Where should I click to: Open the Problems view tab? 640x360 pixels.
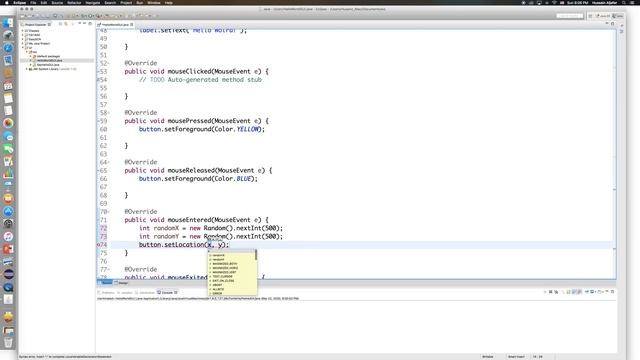pos(106,292)
